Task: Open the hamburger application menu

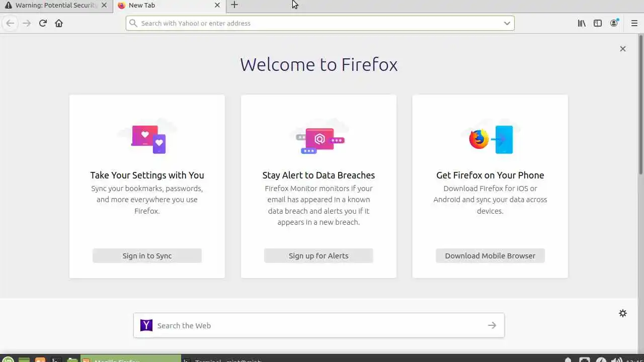Action: [x=634, y=23]
